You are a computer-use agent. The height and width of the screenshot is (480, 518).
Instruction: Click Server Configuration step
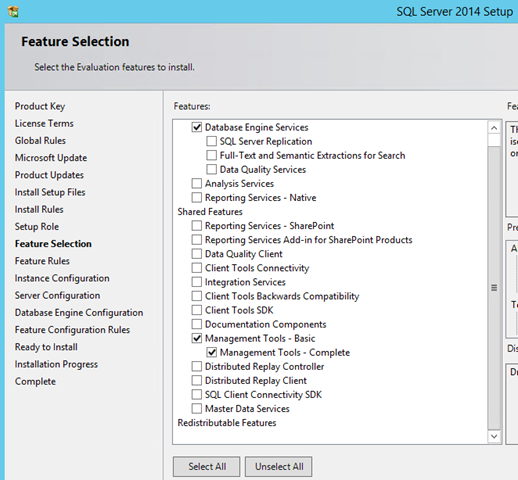tap(57, 295)
